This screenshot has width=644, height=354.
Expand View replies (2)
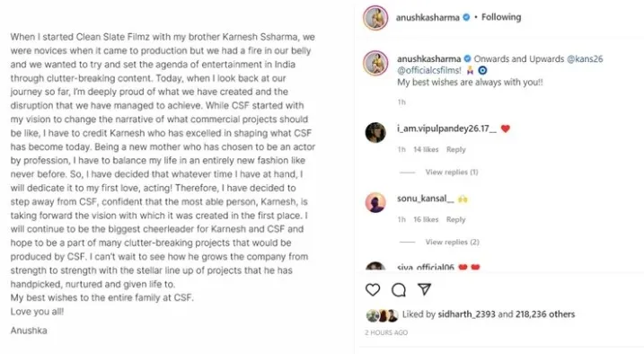click(452, 242)
